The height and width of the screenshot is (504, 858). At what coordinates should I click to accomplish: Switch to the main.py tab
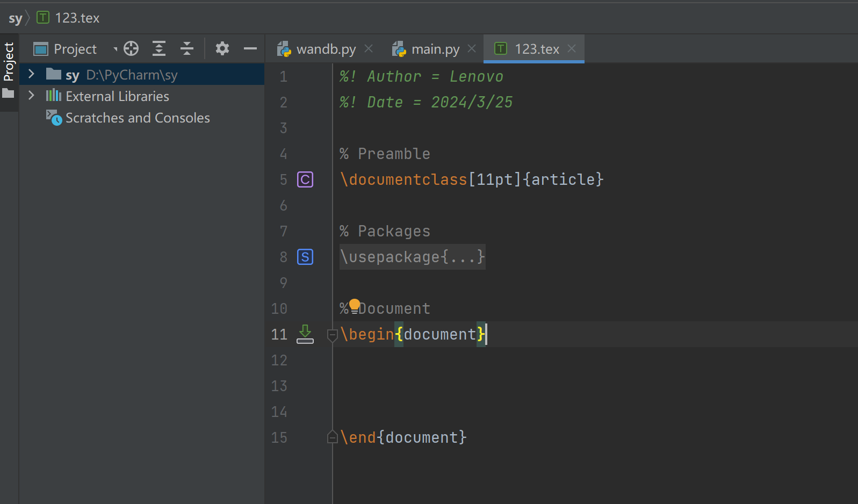coord(435,49)
